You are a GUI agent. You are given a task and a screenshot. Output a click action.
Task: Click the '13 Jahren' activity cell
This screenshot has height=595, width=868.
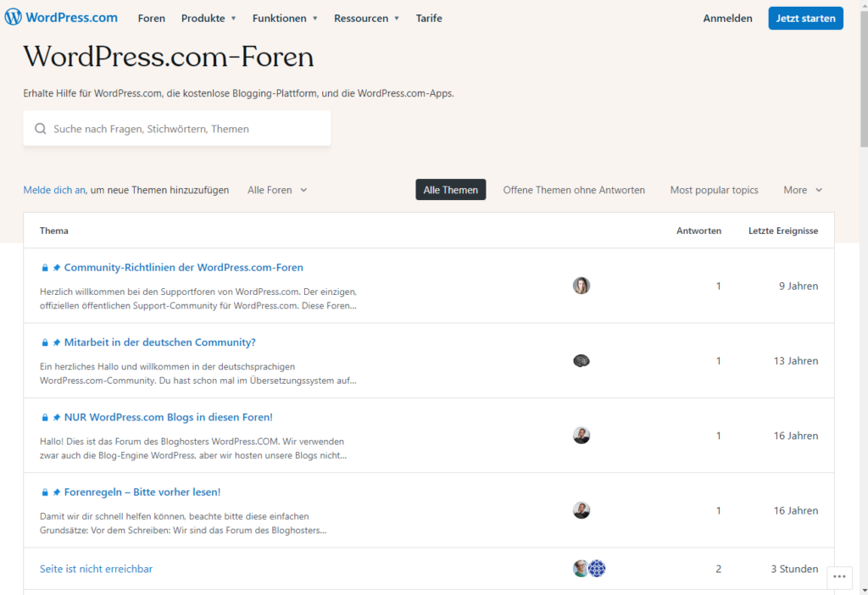(795, 361)
